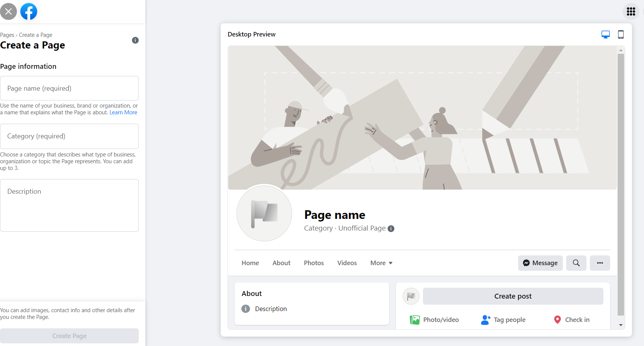Switch to mobile preview icon
644x346 pixels.
621,35
